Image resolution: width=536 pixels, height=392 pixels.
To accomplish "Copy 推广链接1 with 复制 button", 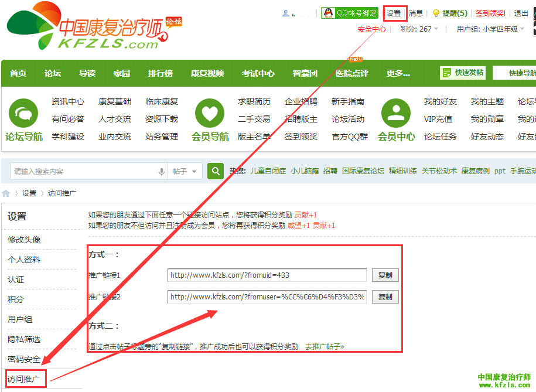I will tap(385, 275).
